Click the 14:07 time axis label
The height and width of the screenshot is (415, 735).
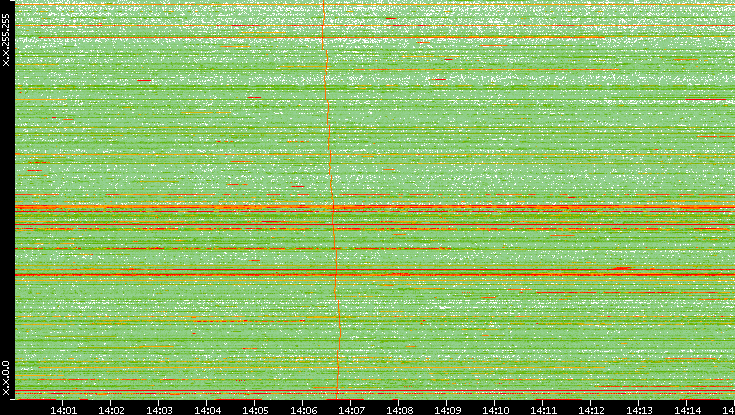tap(351, 410)
